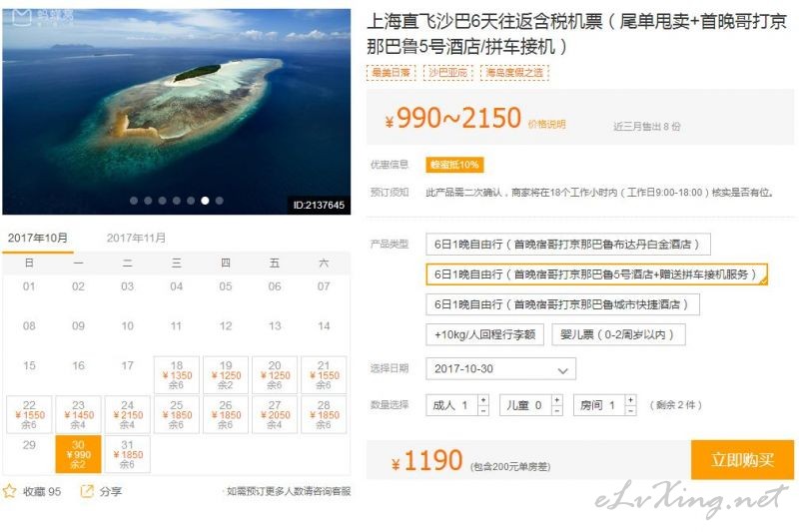Choose October 27 priced ¥2050
This screenshot has height=532, width=799.
pyautogui.click(x=275, y=414)
